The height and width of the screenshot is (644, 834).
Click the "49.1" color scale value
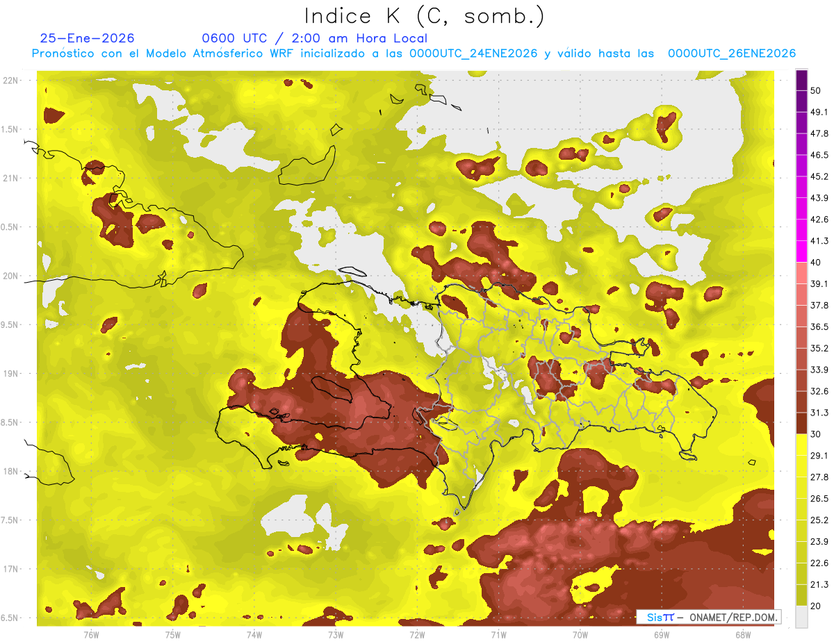(x=819, y=112)
